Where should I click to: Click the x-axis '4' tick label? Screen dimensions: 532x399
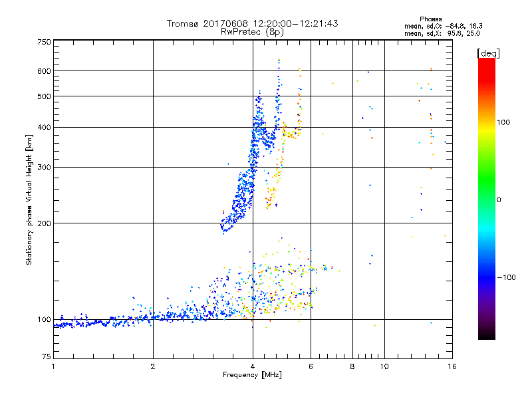[253, 366]
